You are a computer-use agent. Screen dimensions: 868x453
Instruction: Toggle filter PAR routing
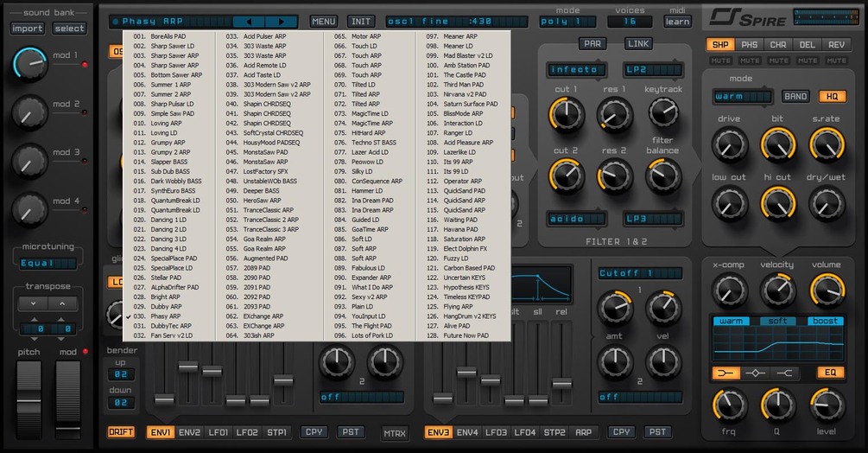[592, 44]
